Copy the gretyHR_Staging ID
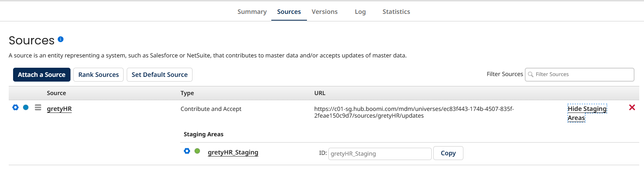 coord(448,153)
